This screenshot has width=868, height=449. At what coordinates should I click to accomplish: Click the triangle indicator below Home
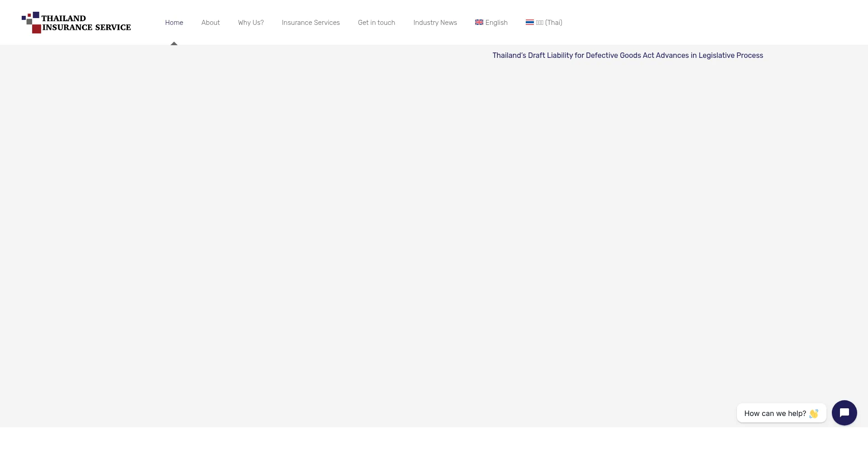(174, 43)
